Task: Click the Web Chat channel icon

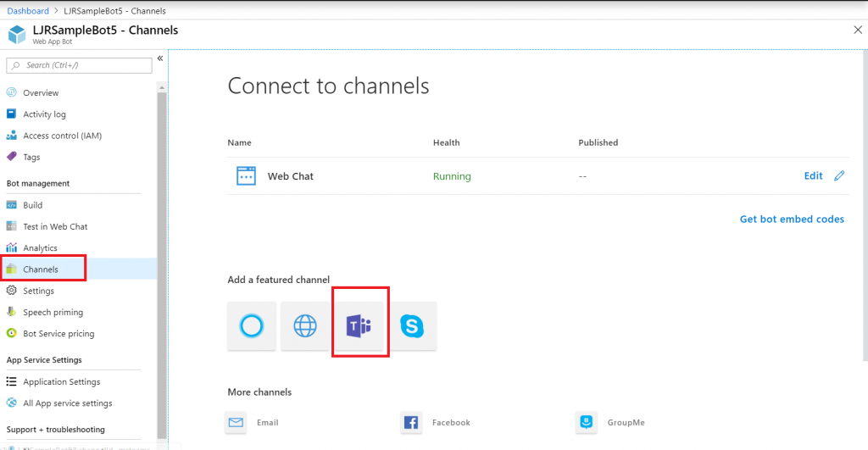Action: 247,176
